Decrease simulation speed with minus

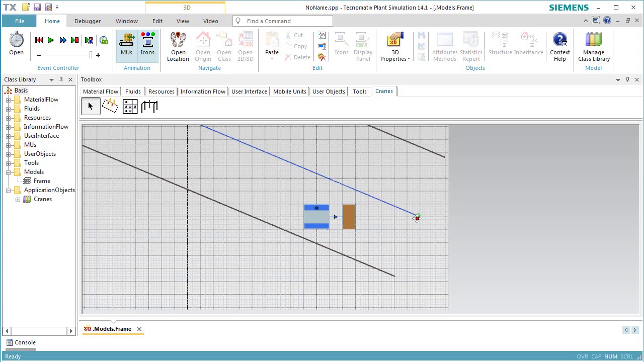click(39, 55)
